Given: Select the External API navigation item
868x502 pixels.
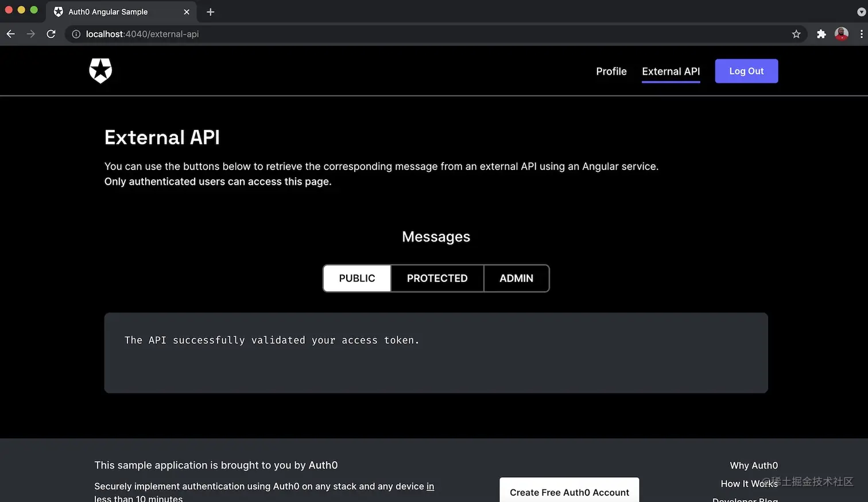Looking at the screenshot, I should point(671,71).
